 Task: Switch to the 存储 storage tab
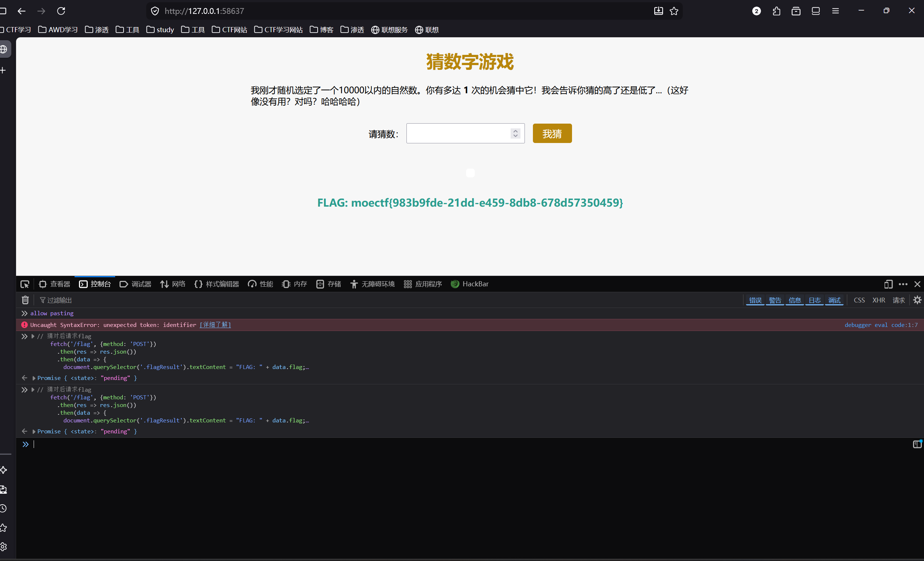[329, 284]
